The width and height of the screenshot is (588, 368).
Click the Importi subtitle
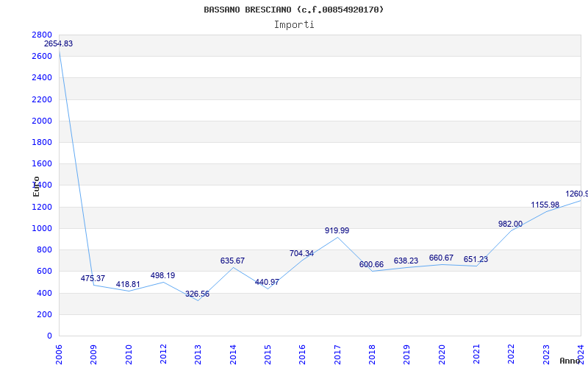[294, 25]
